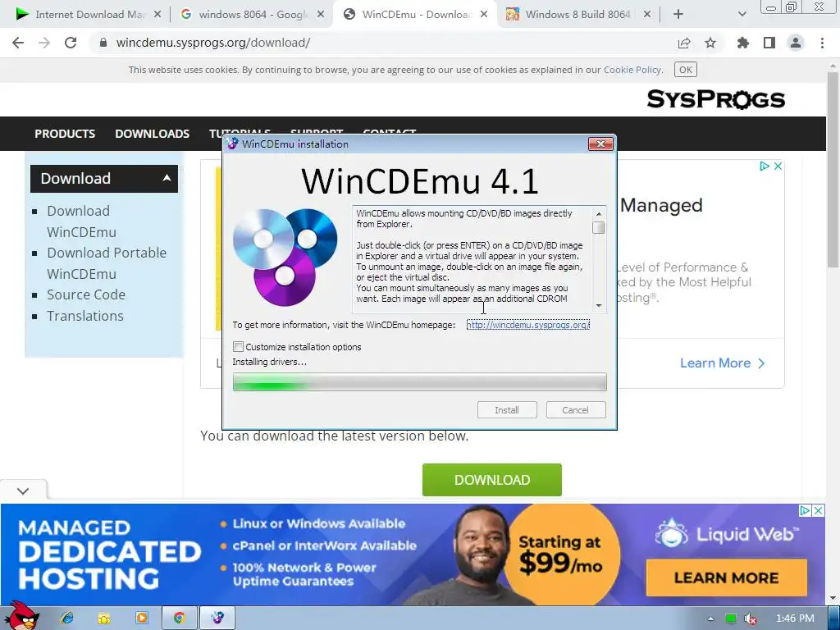Show the tab search dropdown
Image resolution: width=840 pixels, height=630 pixels.
click(742, 15)
